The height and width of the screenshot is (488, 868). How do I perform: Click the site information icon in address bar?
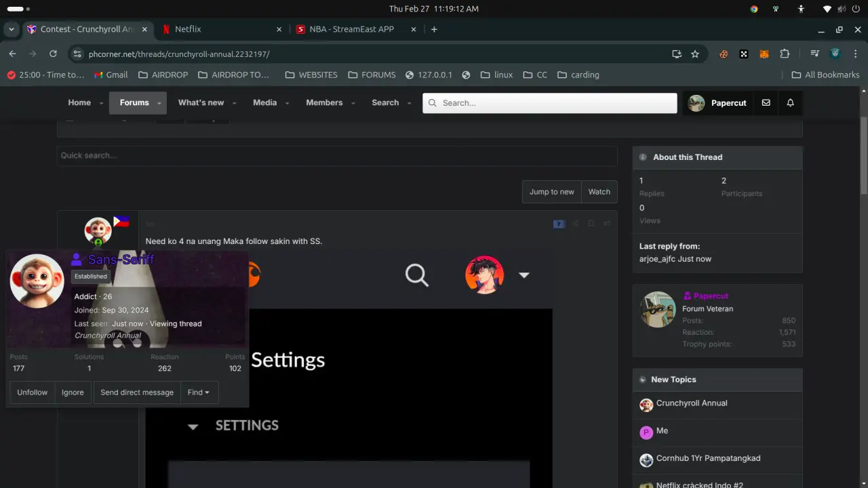tap(77, 54)
